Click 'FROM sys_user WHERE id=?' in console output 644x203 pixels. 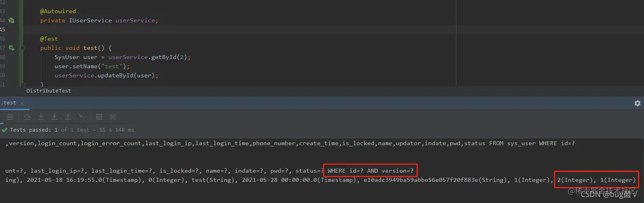coord(532,143)
